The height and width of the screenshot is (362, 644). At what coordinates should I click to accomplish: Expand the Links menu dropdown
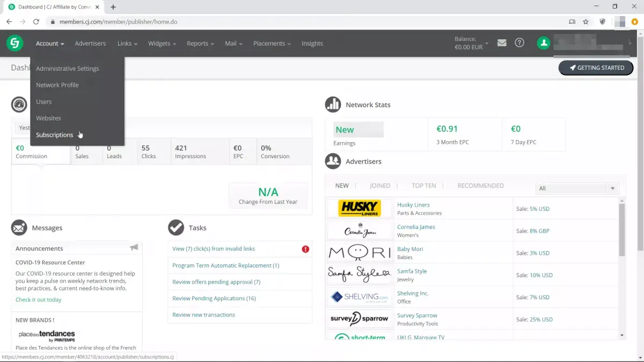click(x=128, y=43)
